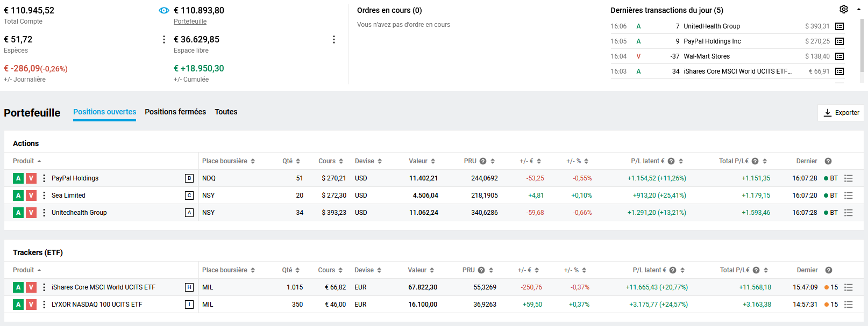Click the settings gear icon
This screenshot has width=868, height=326.
843,9
